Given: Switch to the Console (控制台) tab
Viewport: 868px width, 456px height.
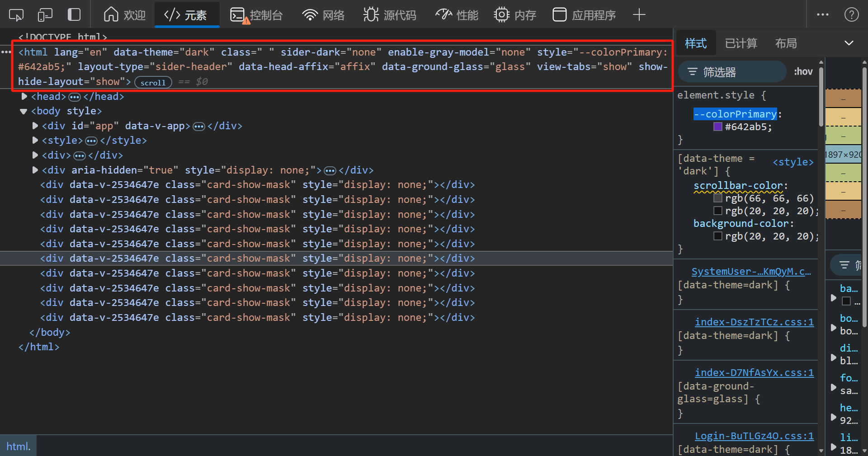Looking at the screenshot, I should click(256, 15).
